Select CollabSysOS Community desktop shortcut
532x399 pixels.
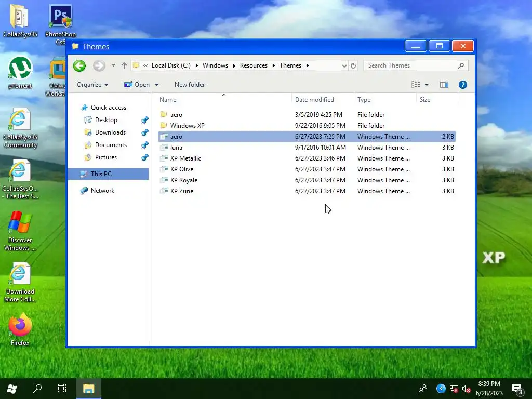coord(20,128)
